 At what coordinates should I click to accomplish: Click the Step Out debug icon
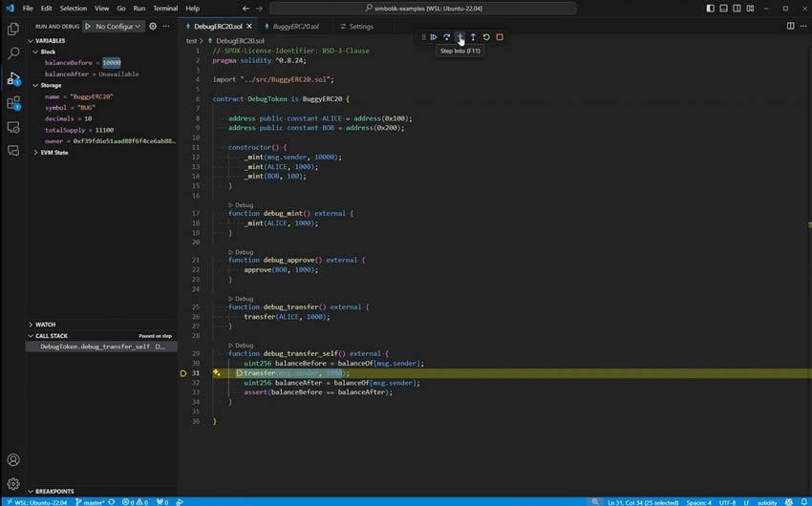point(473,37)
